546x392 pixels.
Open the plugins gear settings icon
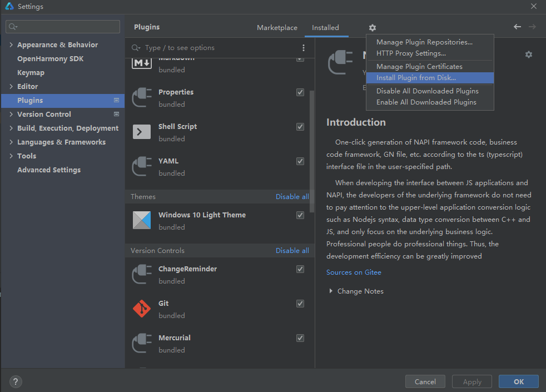point(372,27)
